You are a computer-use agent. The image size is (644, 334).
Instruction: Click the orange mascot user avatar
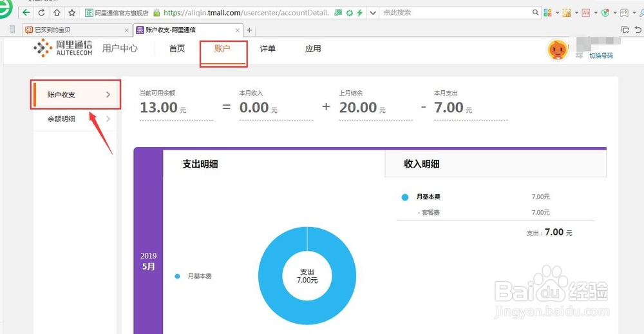click(x=557, y=50)
